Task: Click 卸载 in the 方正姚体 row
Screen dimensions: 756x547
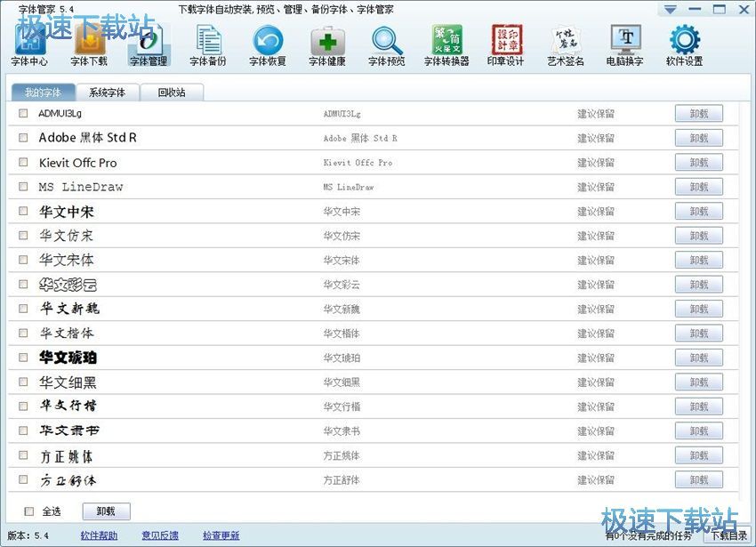Action: 698,455
